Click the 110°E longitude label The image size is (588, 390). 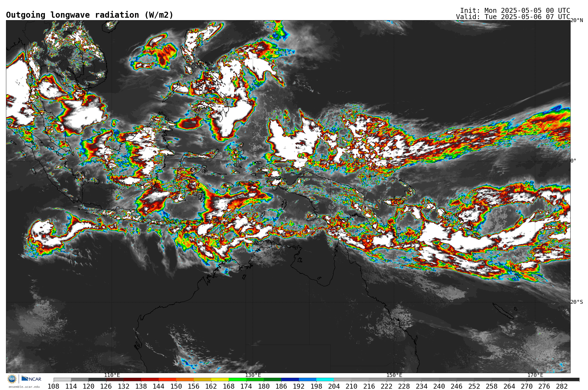[x=112, y=375]
